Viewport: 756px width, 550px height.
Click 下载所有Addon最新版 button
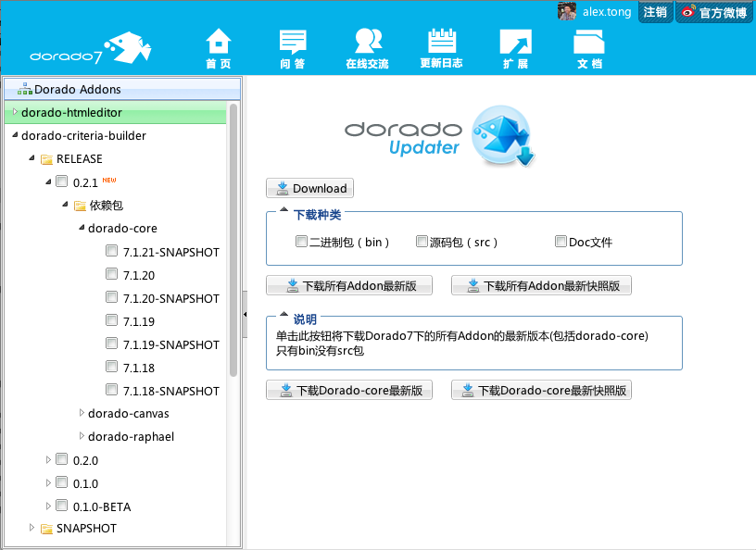click(349, 285)
